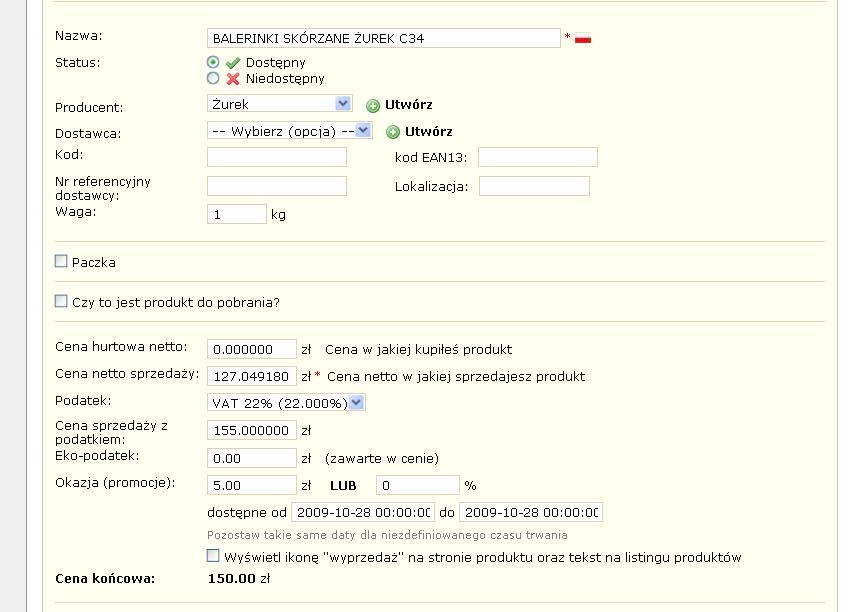The height and width of the screenshot is (612, 852).
Task: Open the Podatek VAT 22% dropdown
Action: click(286, 403)
